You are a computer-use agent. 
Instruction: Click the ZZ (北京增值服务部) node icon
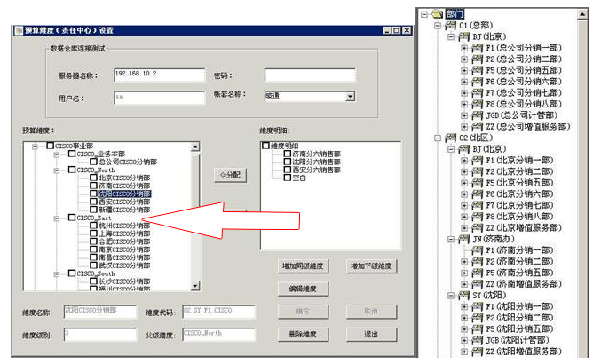pyautogui.click(x=478, y=228)
